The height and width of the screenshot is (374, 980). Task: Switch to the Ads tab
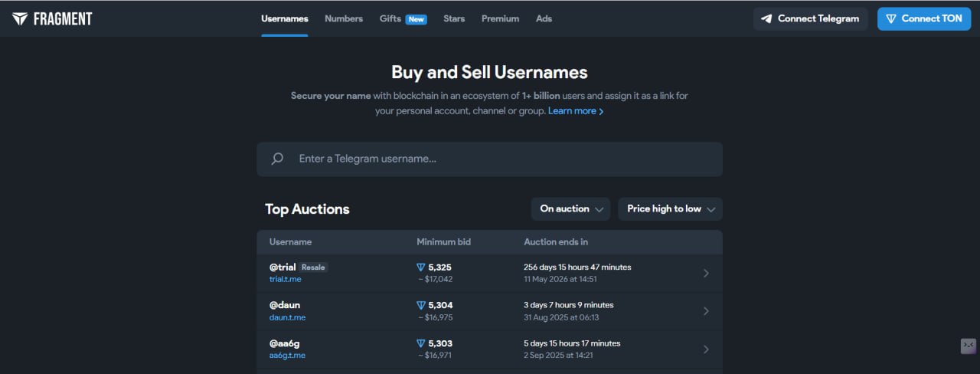544,18
